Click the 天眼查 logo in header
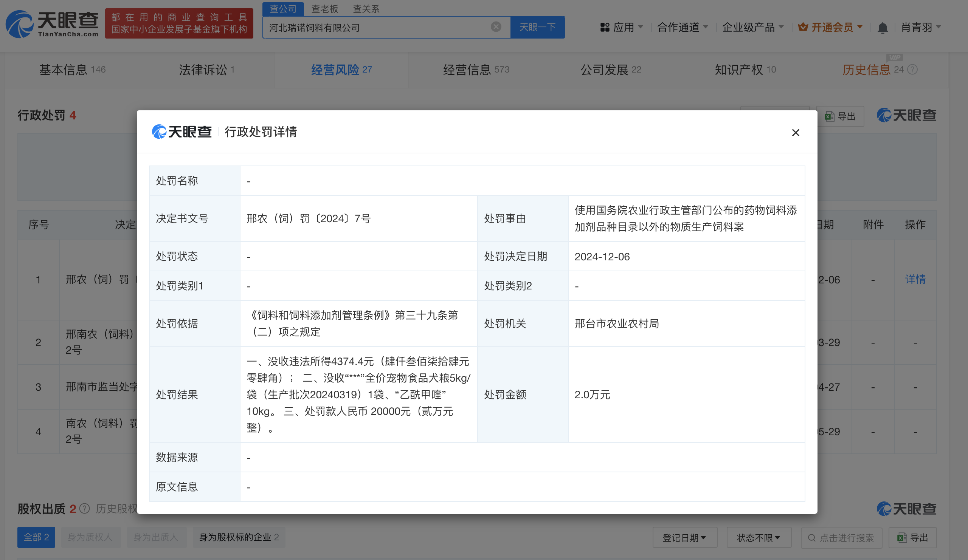Viewport: 968px width, 560px height. pos(52,24)
